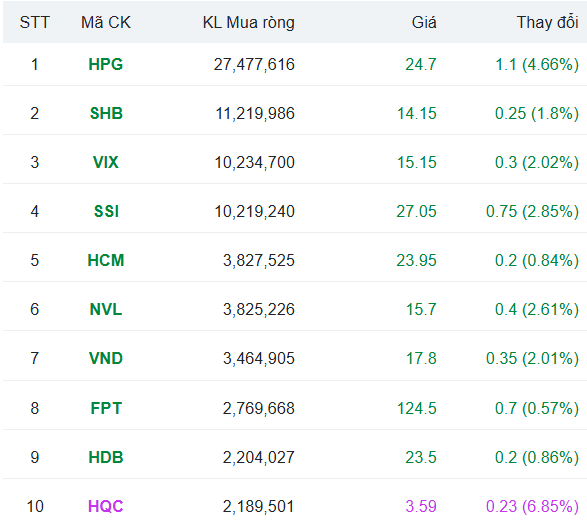The width and height of the screenshot is (587, 522).
Task: Click the change value 0.75 (2.85%)
Action: (532, 212)
